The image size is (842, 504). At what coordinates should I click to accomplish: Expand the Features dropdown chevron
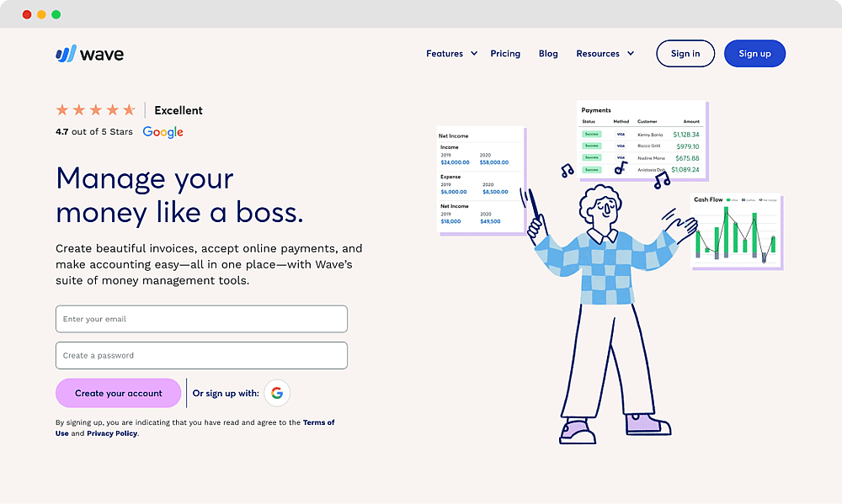coord(474,53)
